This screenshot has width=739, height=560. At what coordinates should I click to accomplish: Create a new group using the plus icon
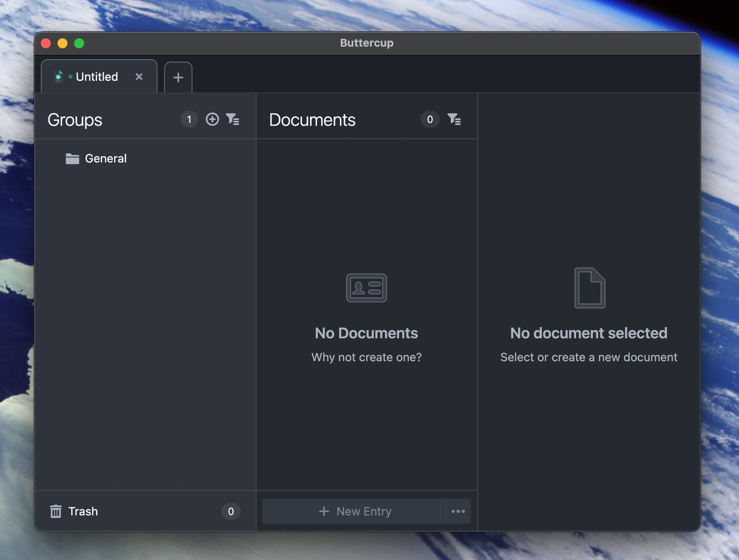tap(212, 120)
